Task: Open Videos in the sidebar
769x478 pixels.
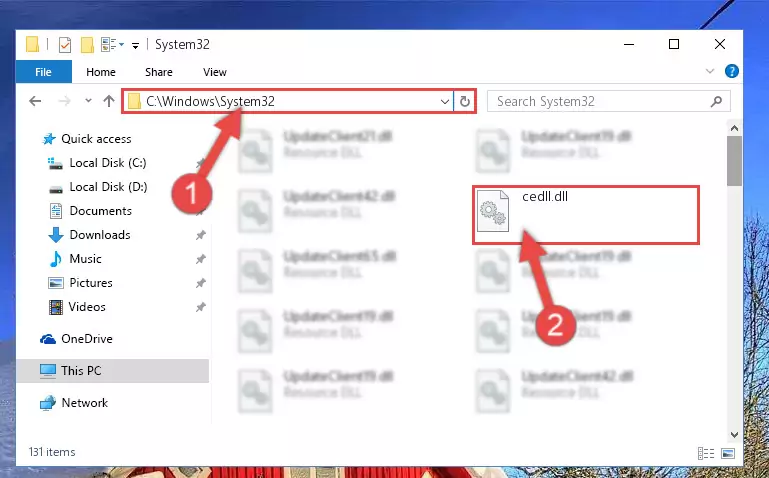Action: pos(77,307)
